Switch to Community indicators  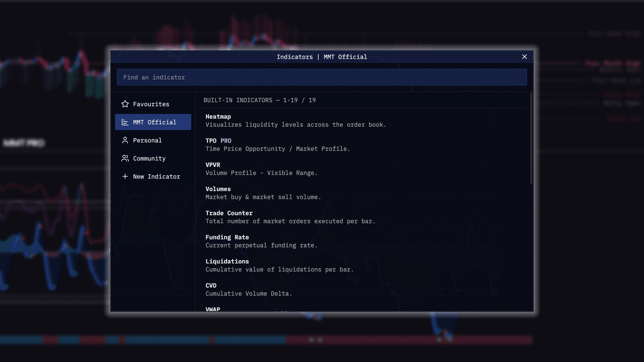[149, 159]
